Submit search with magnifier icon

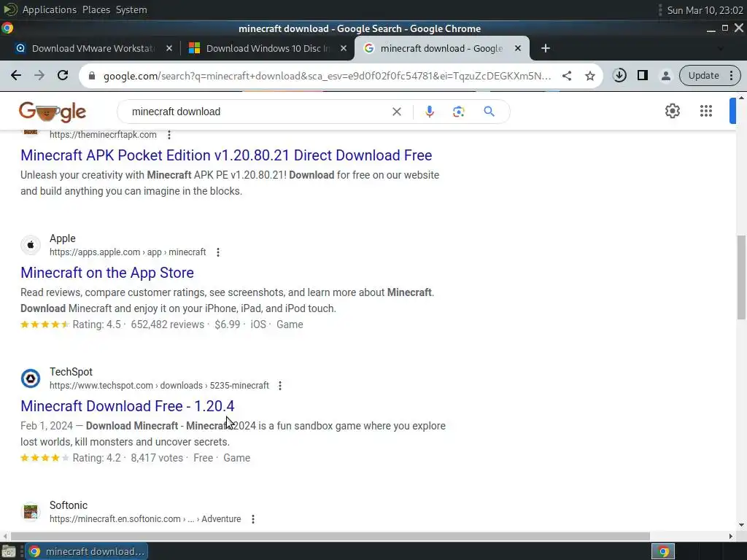tap(489, 112)
